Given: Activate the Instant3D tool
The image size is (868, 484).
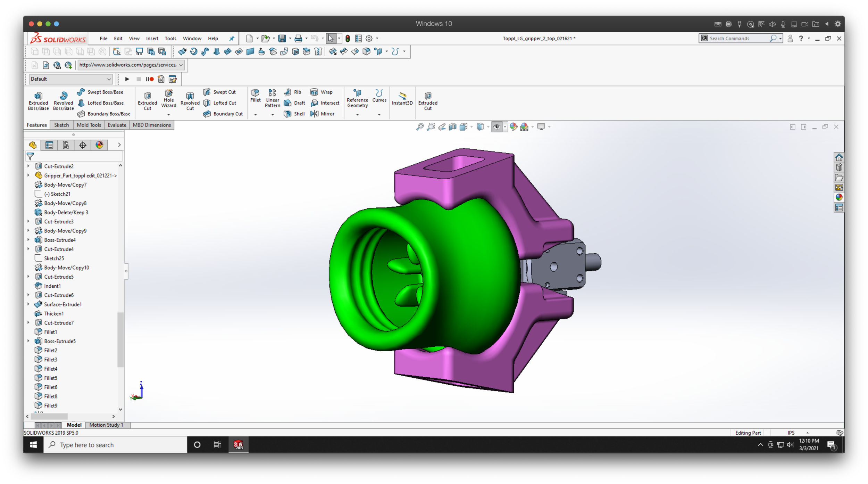Looking at the screenshot, I should (402, 99).
